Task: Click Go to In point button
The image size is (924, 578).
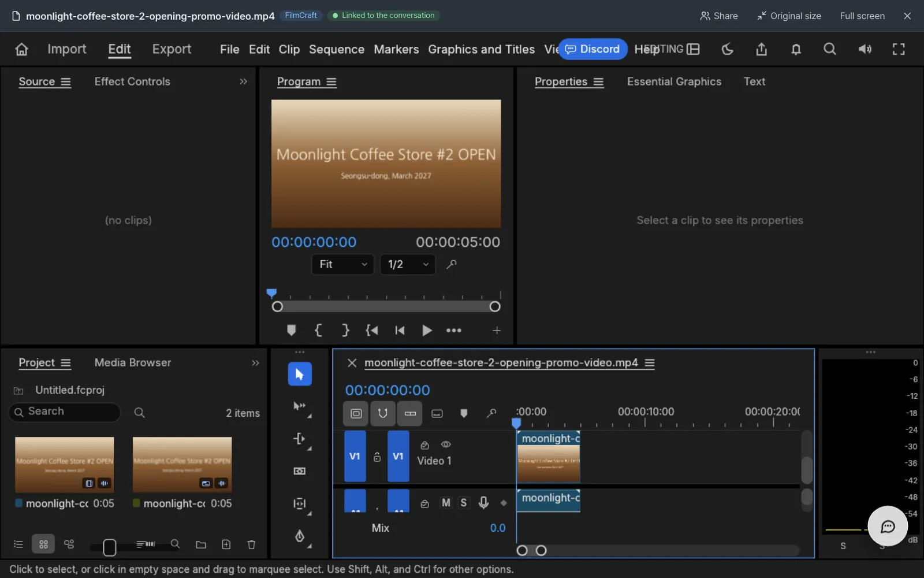Action: (372, 330)
